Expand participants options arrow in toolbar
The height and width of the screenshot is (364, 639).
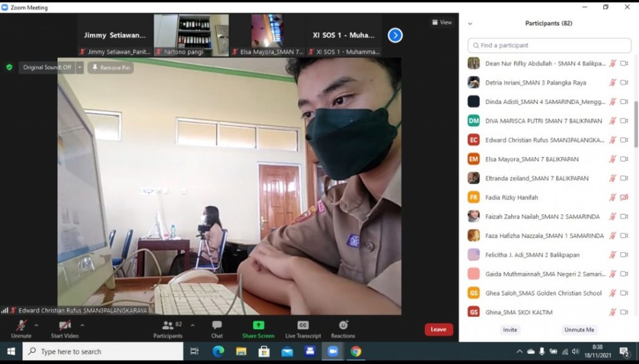[192, 325]
